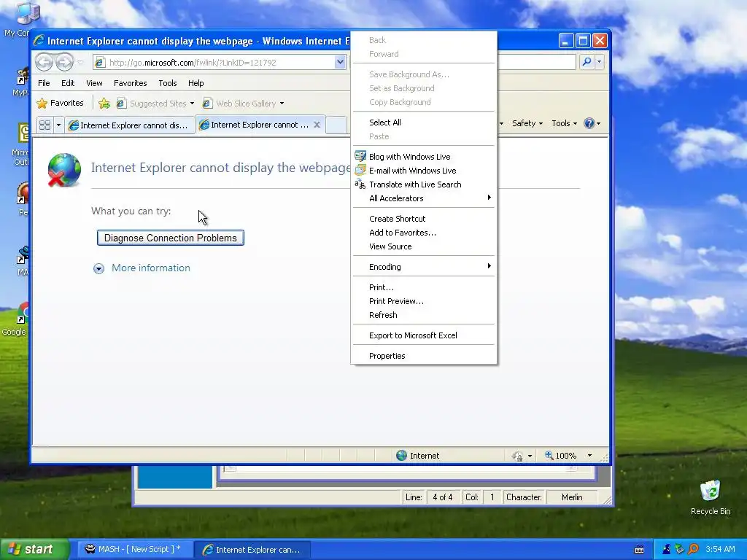Open Suggested Sites link

point(155,104)
